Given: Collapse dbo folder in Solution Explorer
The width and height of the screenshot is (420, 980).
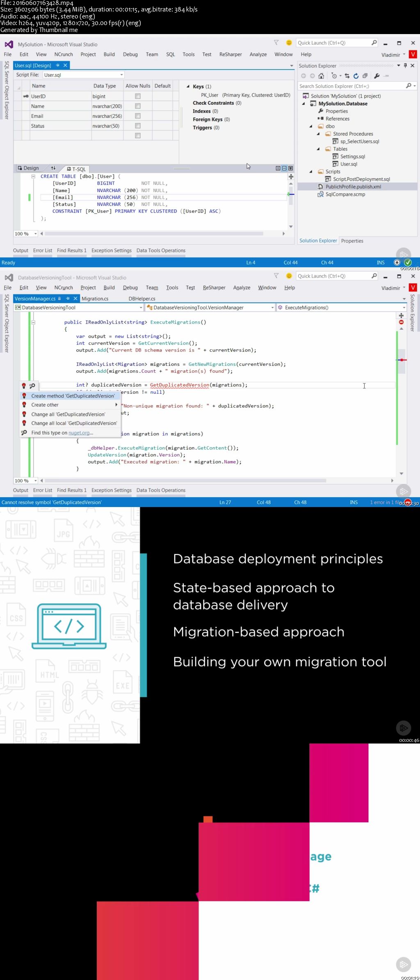Looking at the screenshot, I should point(311,126).
